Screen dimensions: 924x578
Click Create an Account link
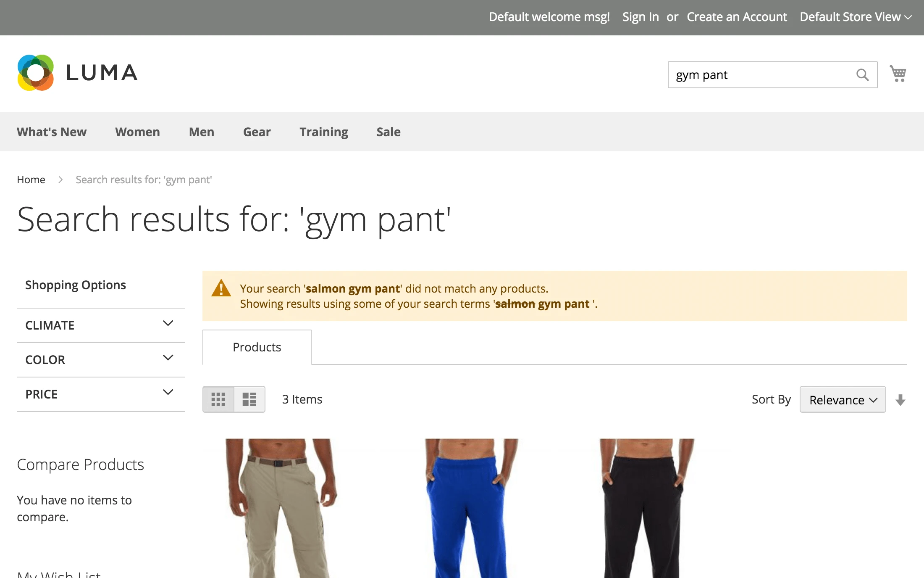[x=737, y=17]
